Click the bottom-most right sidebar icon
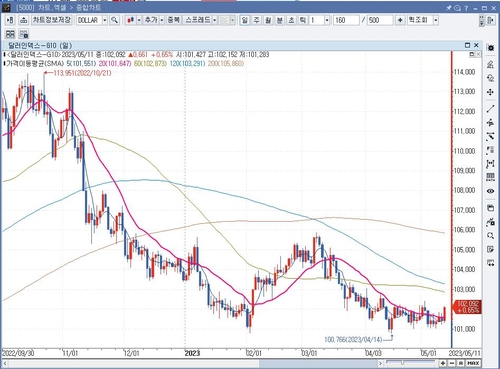Image resolution: width=500 pixels, height=369 pixels. [x=490, y=263]
